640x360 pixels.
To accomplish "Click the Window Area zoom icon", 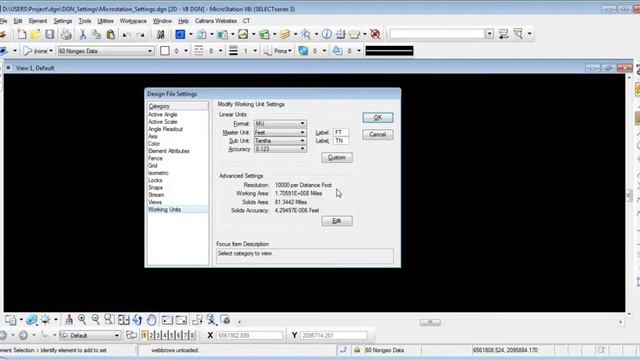I will coord(109,320).
